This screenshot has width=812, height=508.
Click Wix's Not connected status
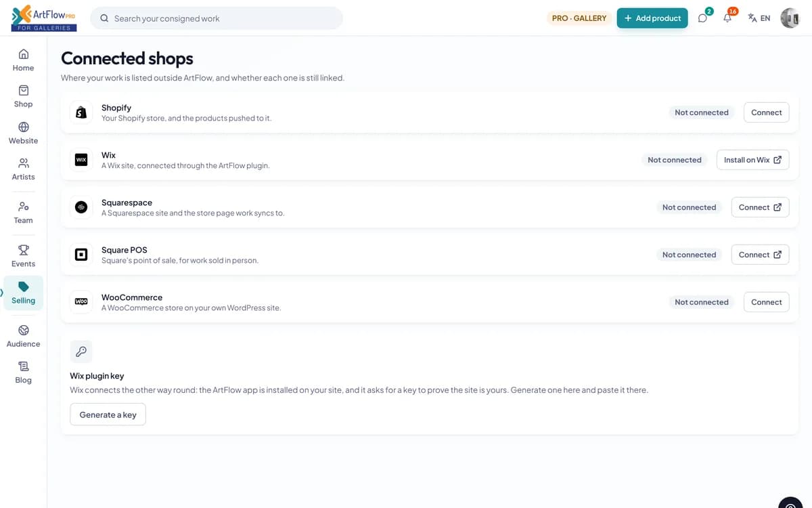(x=675, y=160)
